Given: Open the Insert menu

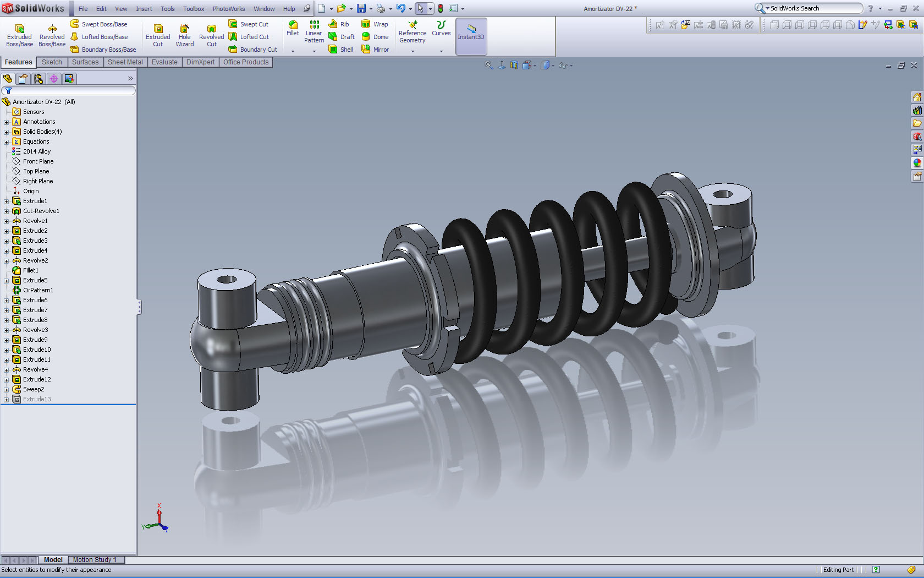Looking at the screenshot, I should pos(144,9).
